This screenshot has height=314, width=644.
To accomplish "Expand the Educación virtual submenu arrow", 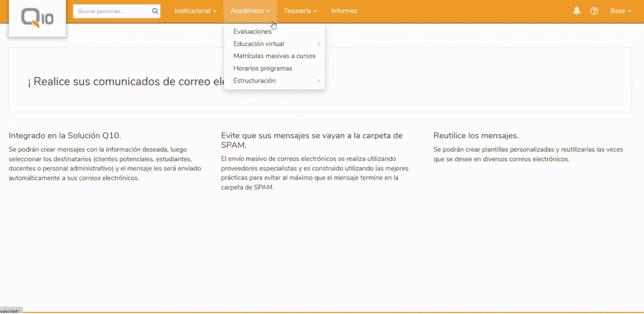I will pos(319,44).
